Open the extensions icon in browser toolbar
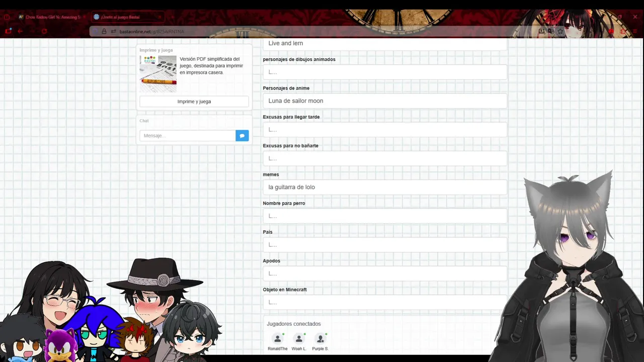This screenshot has height=362, width=644. click(x=623, y=31)
